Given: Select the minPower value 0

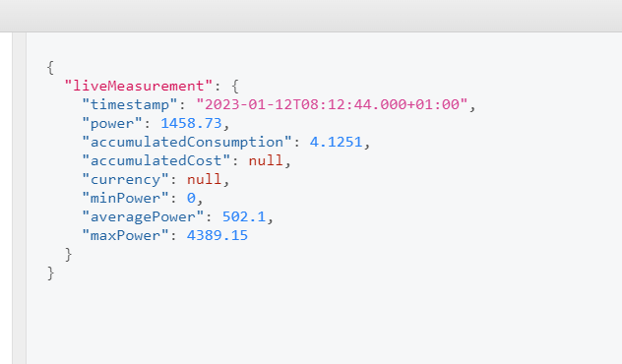Looking at the screenshot, I should [x=191, y=198].
